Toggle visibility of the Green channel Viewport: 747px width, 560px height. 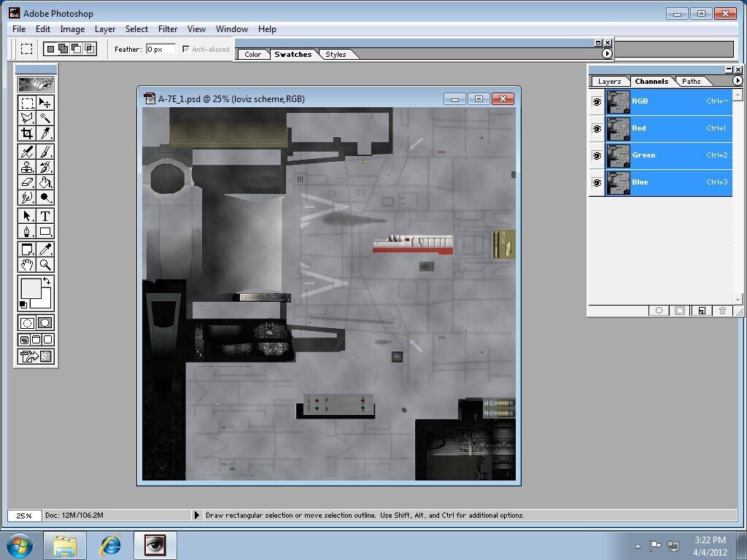597,156
